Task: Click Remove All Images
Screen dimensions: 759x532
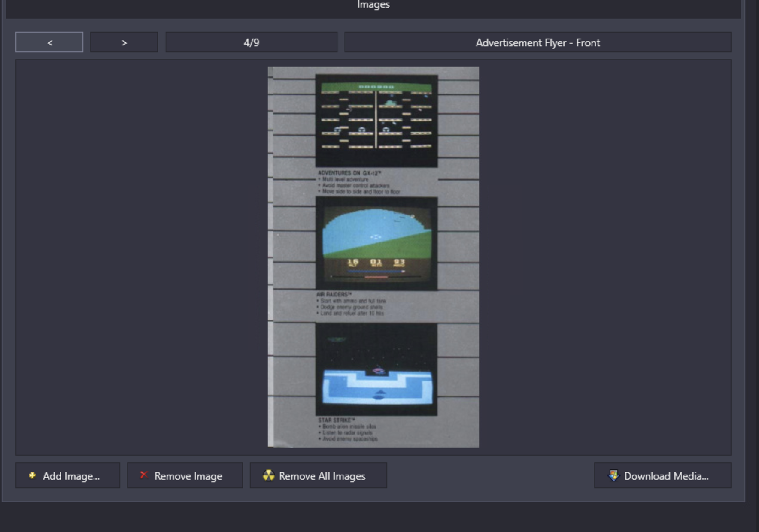Action: click(x=319, y=475)
